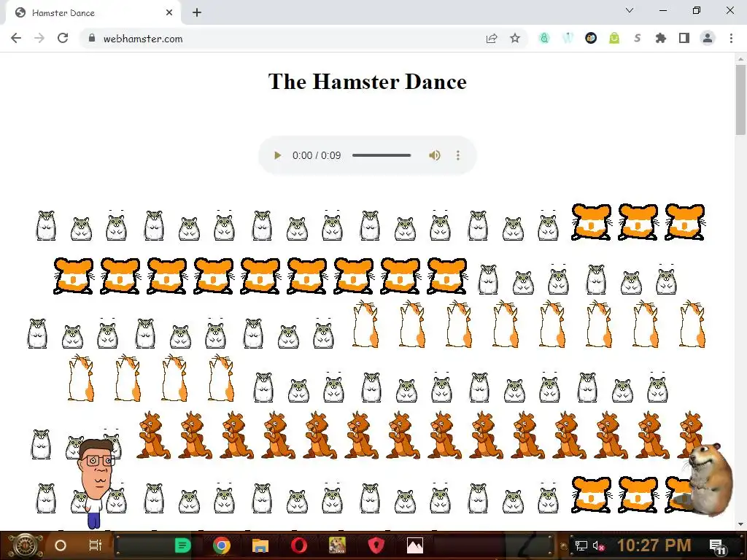
Task: Open the tooth-shaped extension icon
Action: (x=568, y=39)
